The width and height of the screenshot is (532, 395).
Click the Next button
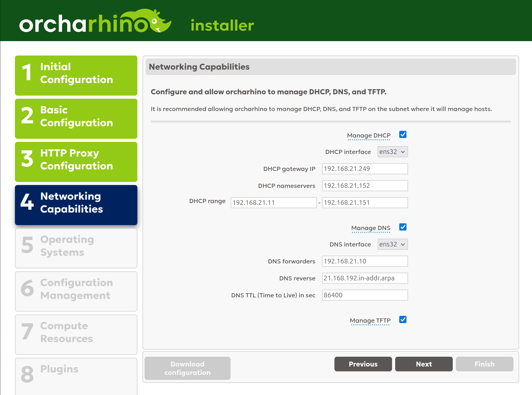[x=423, y=364]
